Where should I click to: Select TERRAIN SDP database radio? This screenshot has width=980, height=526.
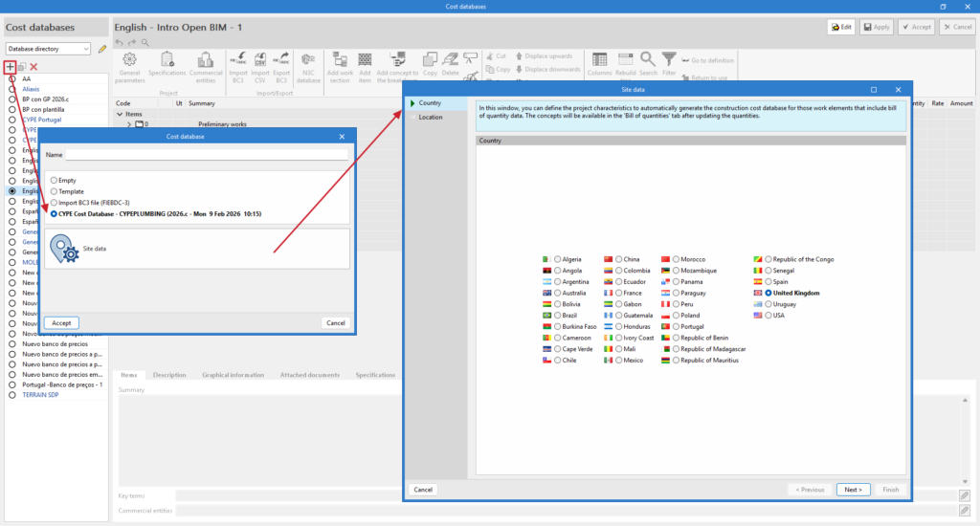pyautogui.click(x=11, y=395)
